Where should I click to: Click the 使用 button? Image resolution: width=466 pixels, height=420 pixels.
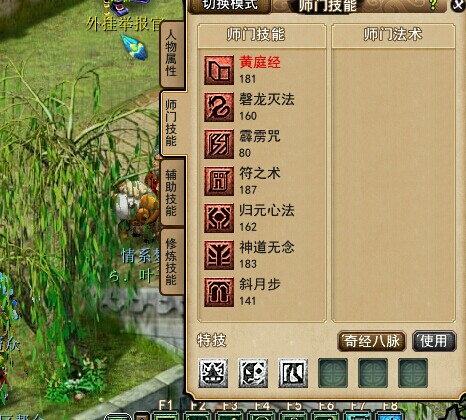[x=434, y=341]
